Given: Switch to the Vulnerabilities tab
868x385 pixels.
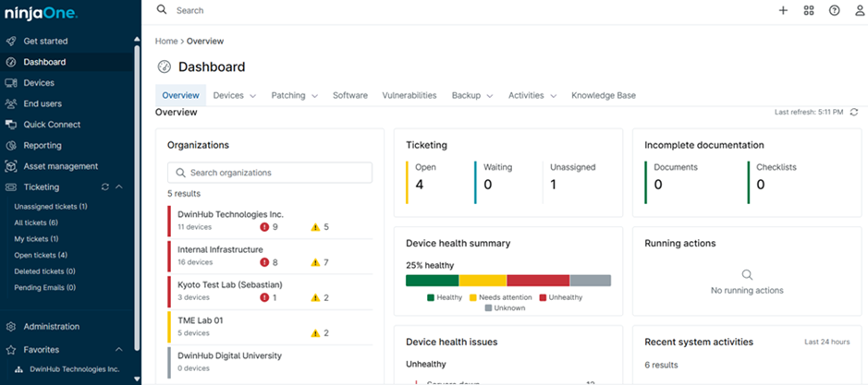Looking at the screenshot, I should click(409, 95).
